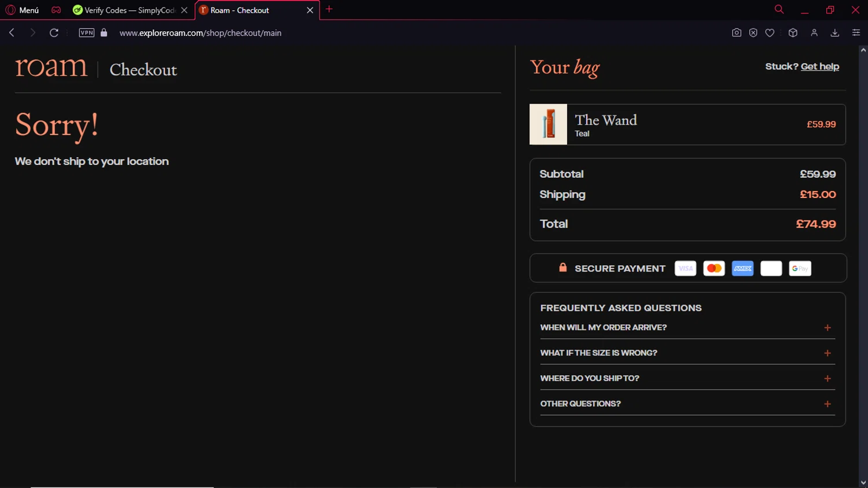868x488 pixels.
Task: Close the Verify Codes tab
Action: (x=184, y=10)
